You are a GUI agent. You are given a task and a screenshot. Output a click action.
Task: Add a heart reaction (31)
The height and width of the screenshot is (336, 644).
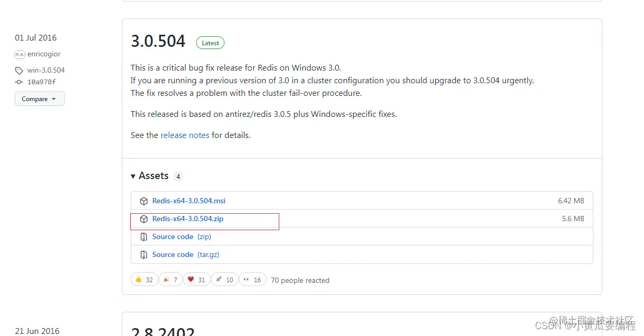[x=197, y=280]
